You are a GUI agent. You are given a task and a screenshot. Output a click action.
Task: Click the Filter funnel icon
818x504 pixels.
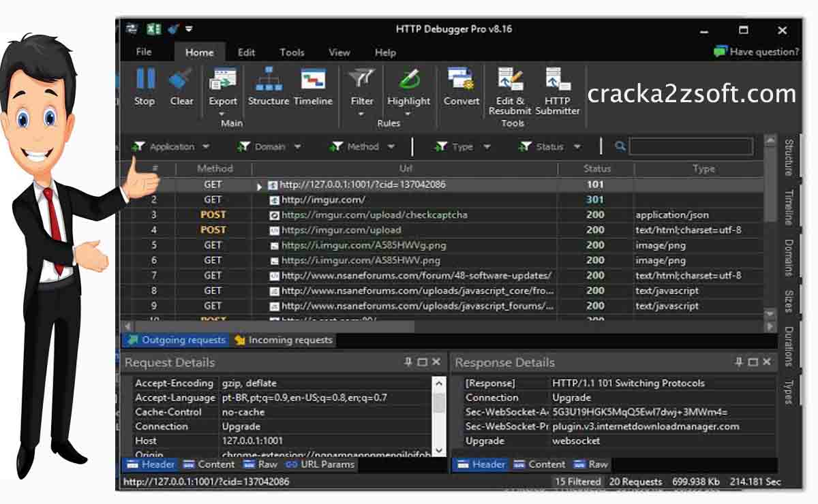[x=362, y=78]
